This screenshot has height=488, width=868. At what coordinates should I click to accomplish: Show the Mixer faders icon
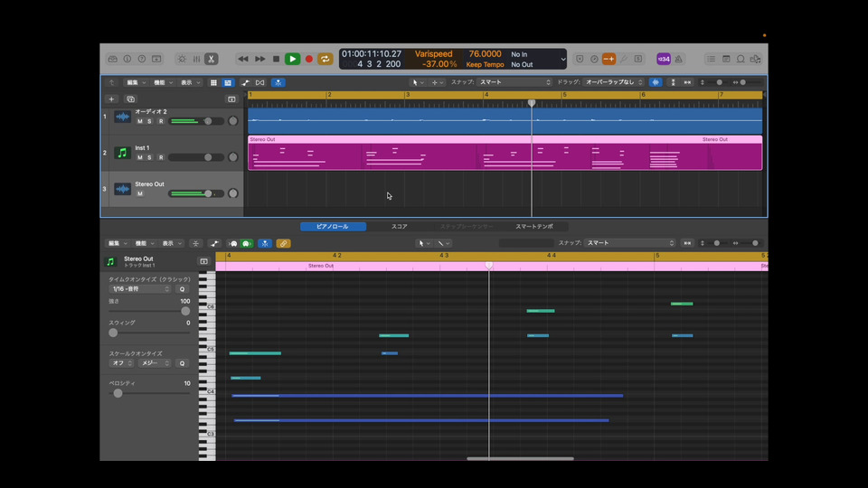tap(196, 59)
